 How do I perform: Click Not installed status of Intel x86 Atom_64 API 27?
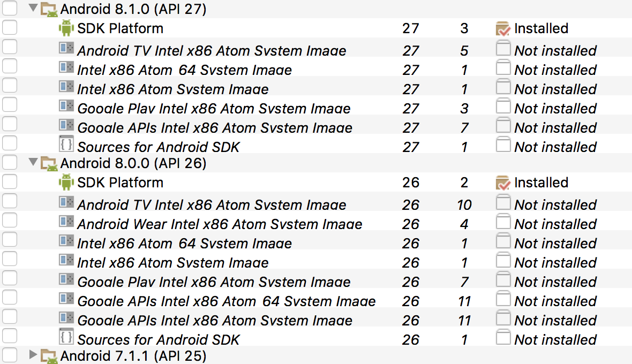[x=555, y=70]
